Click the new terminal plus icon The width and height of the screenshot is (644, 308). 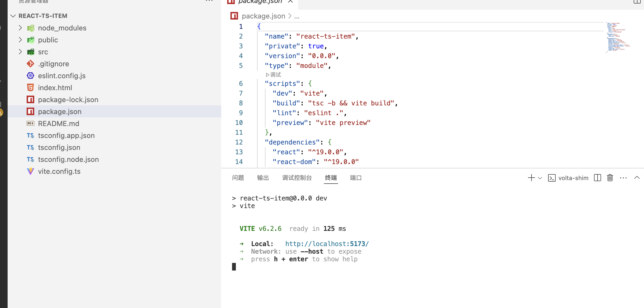[x=531, y=178]
